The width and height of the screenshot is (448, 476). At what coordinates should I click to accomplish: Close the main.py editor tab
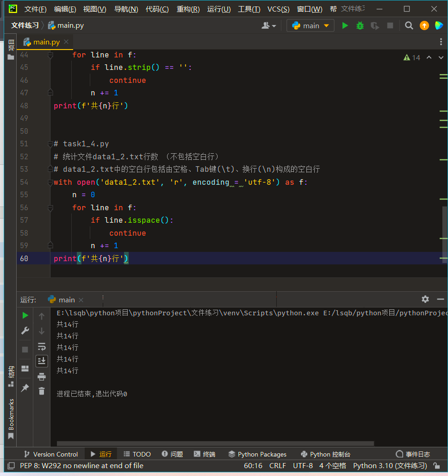click(x=66, y=42)
